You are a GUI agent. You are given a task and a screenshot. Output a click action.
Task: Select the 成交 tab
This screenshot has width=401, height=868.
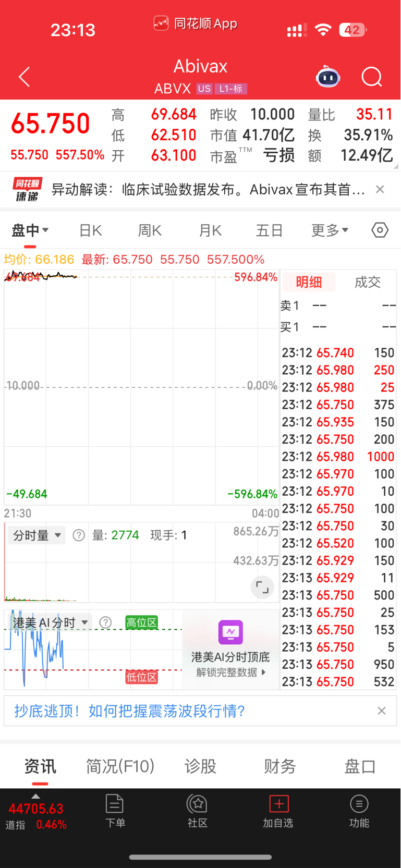coord(368,282)
